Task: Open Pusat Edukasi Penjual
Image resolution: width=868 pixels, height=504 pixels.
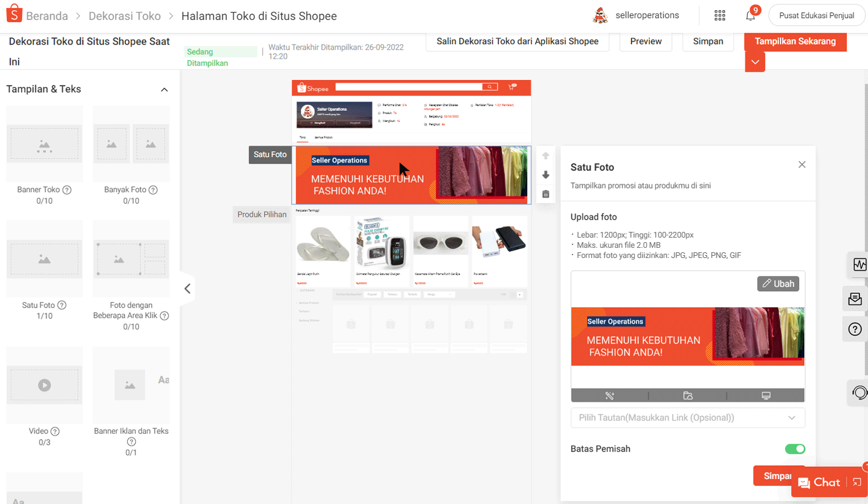Action: pos(816,15)
